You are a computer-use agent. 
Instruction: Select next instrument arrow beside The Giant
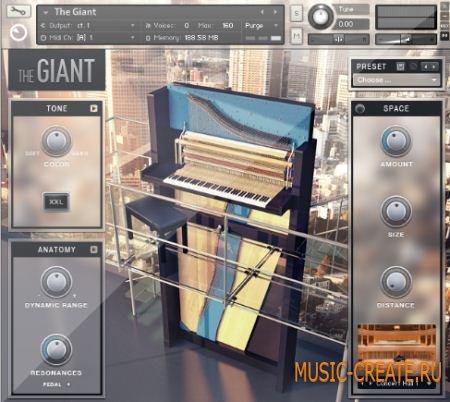(275, 12)
